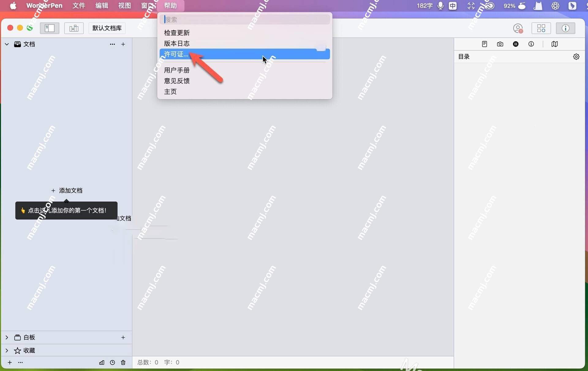Select the map panel icon
This screenshot has height=371, width=588.
pyautogui.click(x=555, y=44)
